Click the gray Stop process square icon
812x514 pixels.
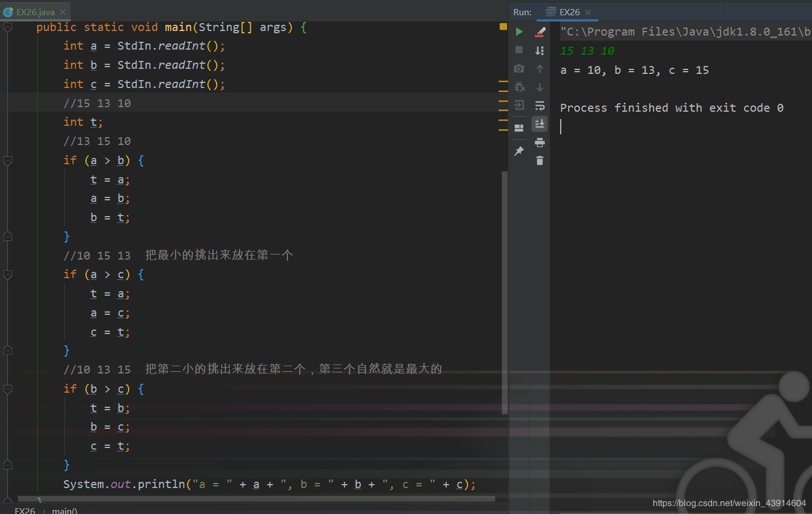pos(519,50)
